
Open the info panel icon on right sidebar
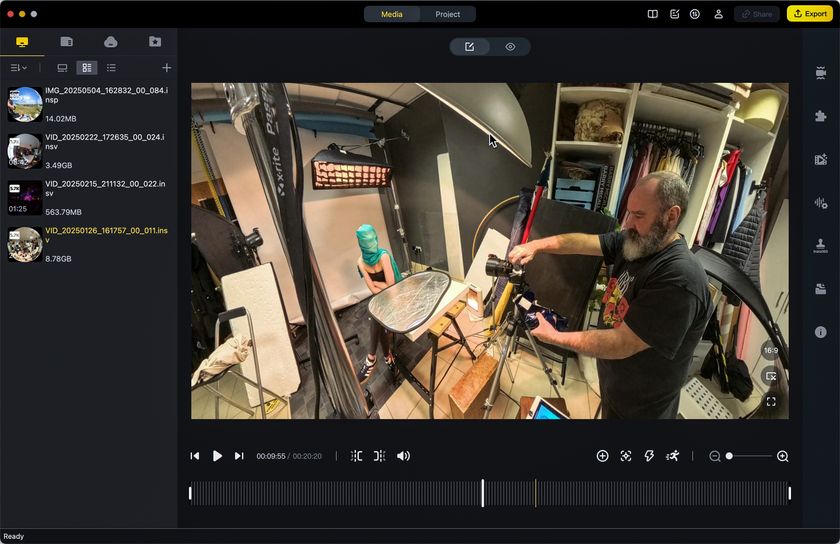[x=820, y=332]
